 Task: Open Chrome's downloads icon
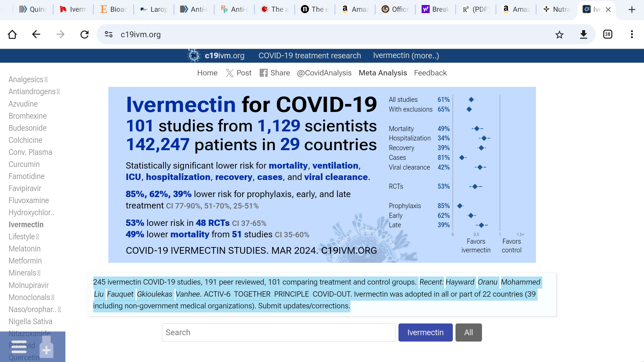[x=584, y=34]
